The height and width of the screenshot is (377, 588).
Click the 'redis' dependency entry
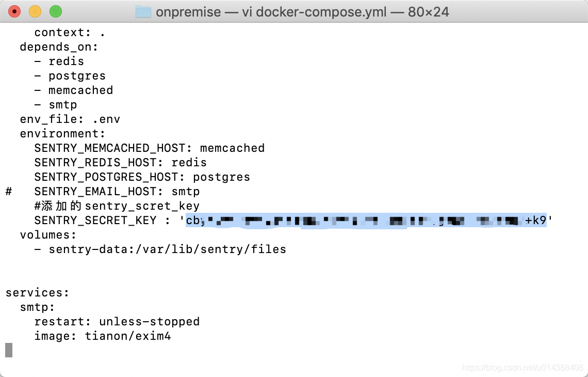pos(66,61)
